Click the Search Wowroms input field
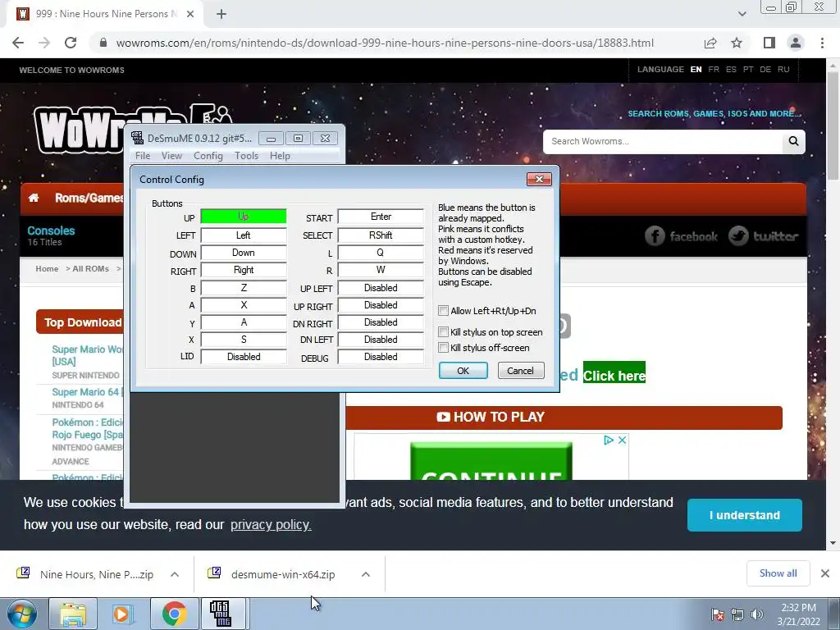The image size is (840, 630). (x=663, y=141)
